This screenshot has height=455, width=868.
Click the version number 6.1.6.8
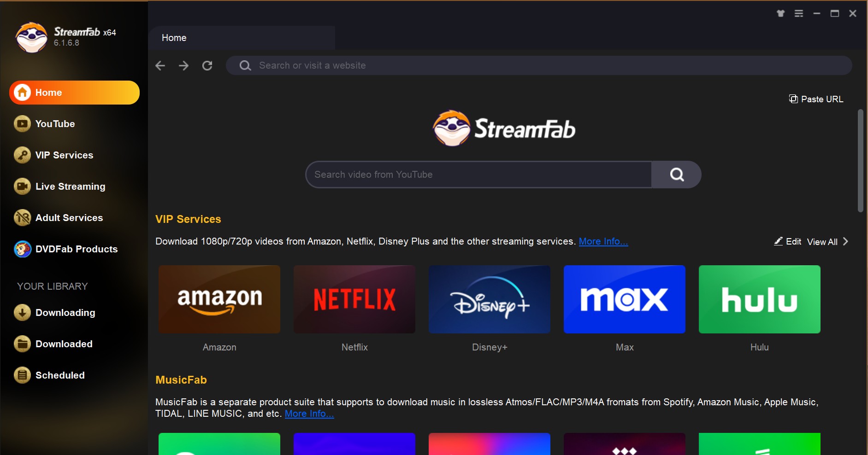66,43
